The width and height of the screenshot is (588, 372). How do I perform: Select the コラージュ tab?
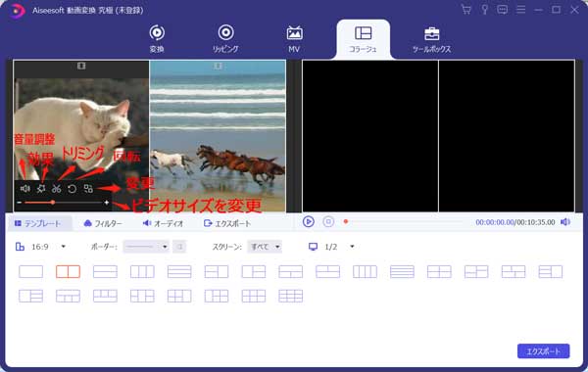[x=363, y=39]
